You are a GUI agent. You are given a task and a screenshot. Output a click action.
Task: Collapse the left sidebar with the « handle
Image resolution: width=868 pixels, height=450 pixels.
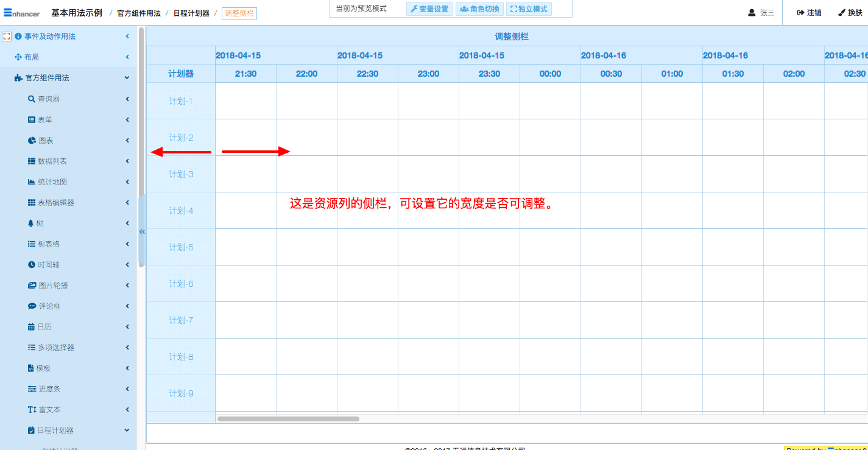[x=142, y=231]
